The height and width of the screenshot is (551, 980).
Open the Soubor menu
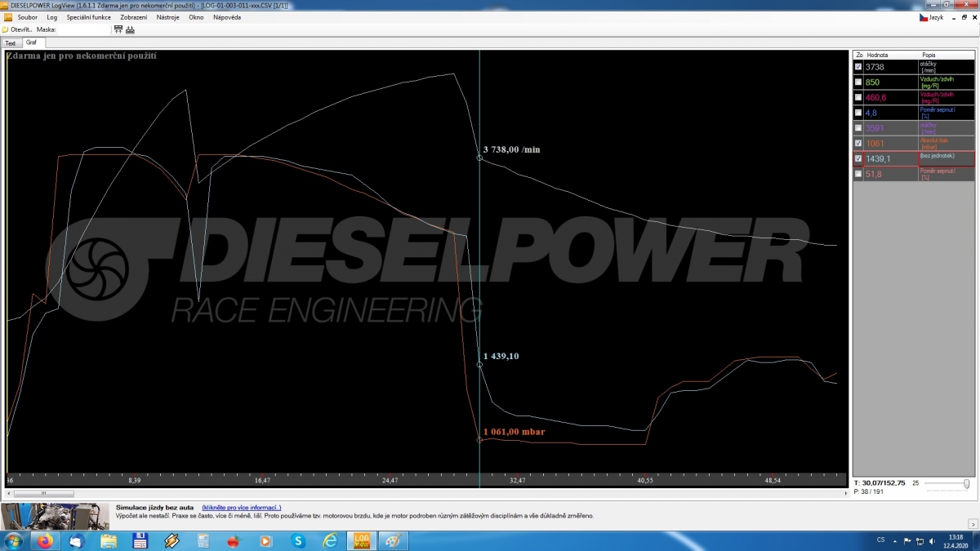[x=28, y=17]
